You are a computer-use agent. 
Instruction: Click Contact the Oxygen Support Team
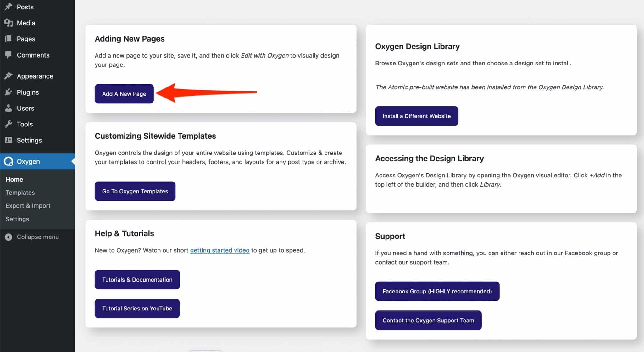pyautogui.click(x=428, y=320)
